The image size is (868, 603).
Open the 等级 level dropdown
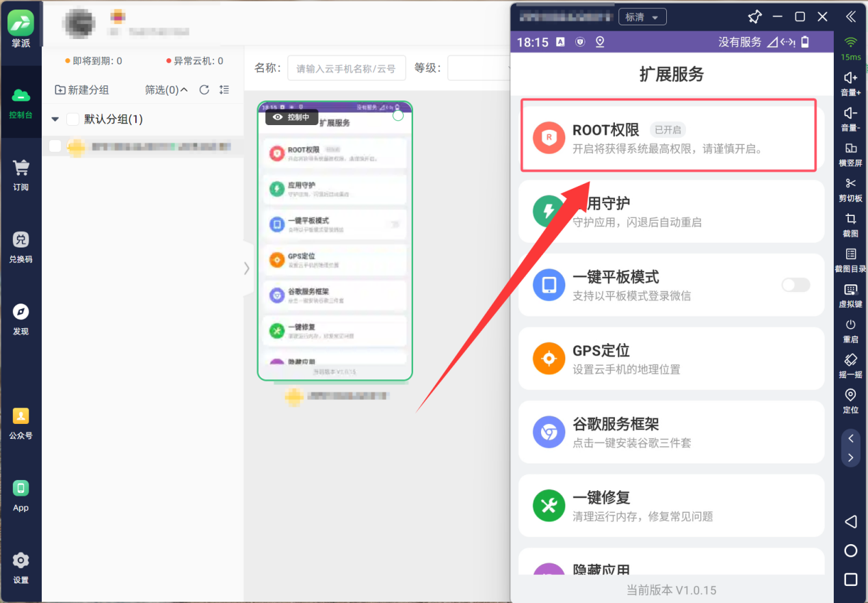tap(480, 68)
